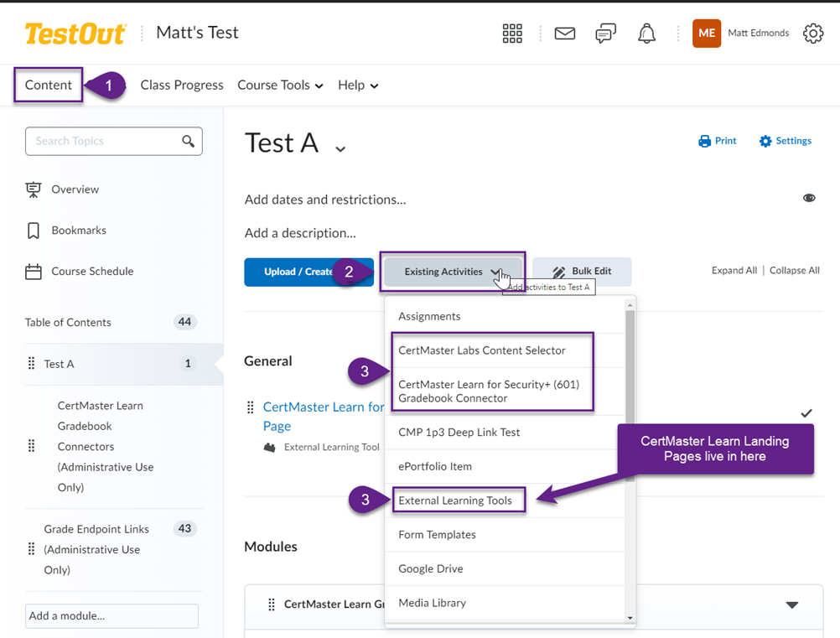This screenshot has width=840, height=638.
Task: Open Course Schedule calendar item
Action: pos(92,272)
